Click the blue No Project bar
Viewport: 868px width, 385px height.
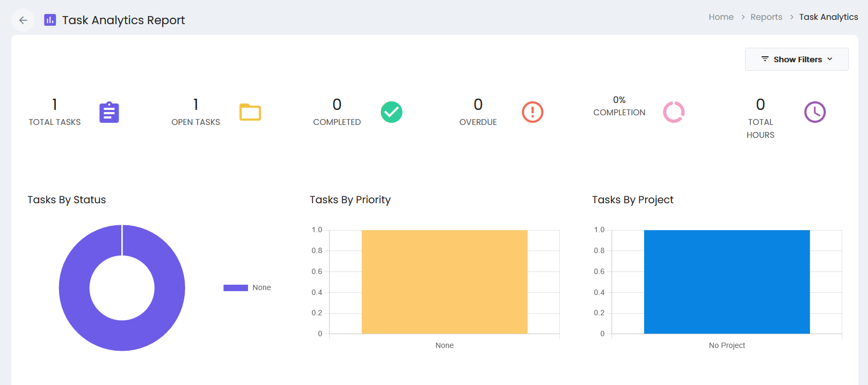(x=727, y=282)
